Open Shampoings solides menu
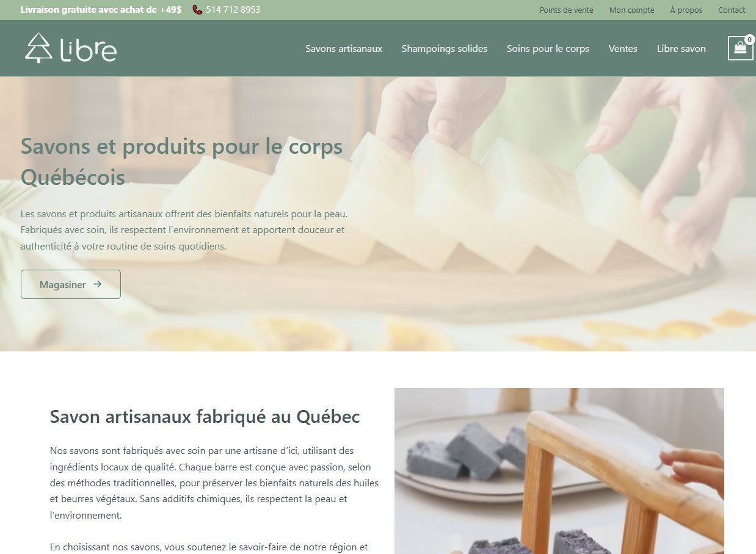This screenshot has width=756, height=554. coord(445,49)
